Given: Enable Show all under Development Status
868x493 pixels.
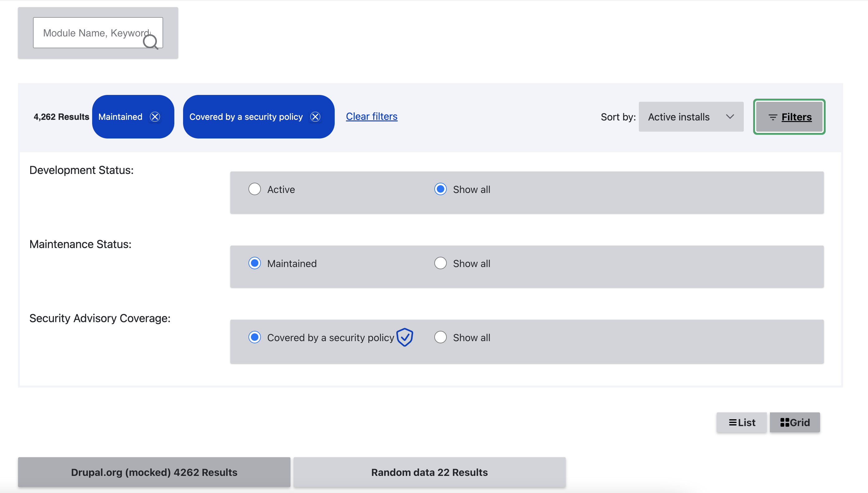Looking at the screenshot, I should 440,189.
